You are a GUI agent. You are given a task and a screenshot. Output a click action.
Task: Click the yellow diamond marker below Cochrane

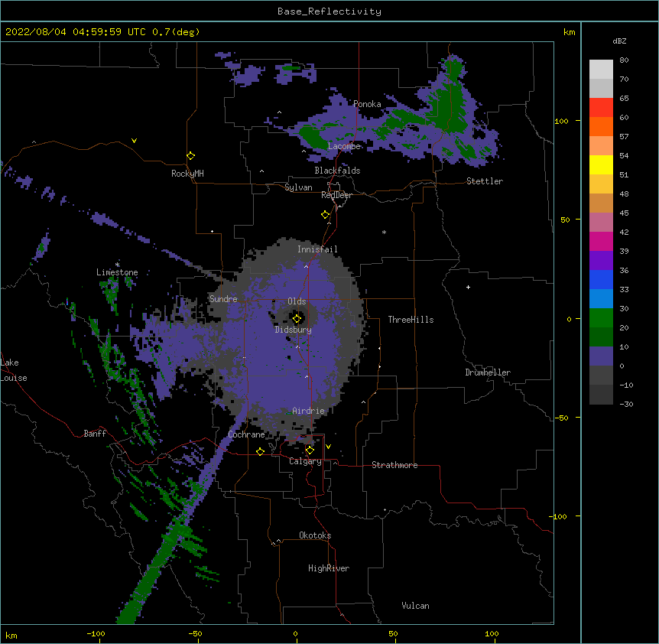click(x=260, y=451)
